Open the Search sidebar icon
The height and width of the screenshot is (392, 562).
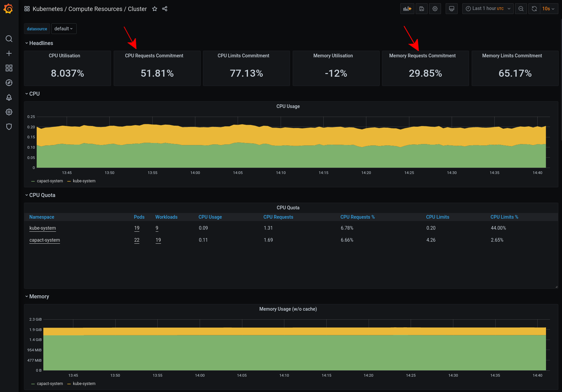click(x=9, y=39)
